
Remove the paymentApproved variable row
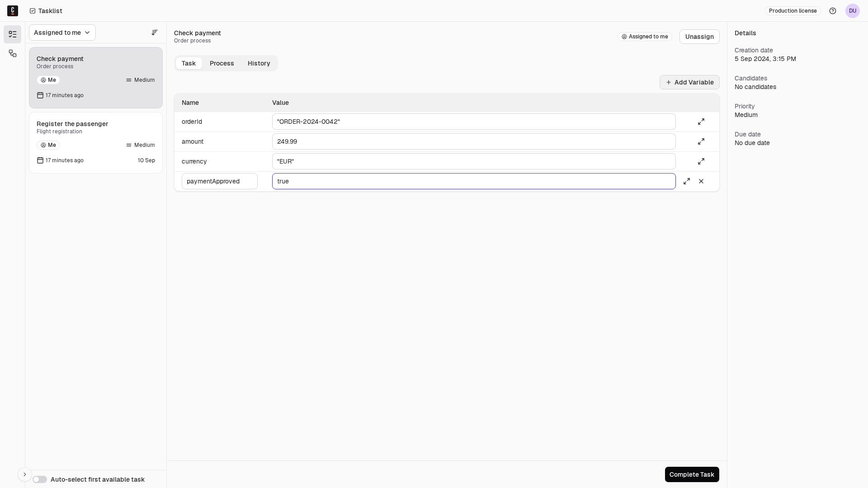tap(701, 181)
